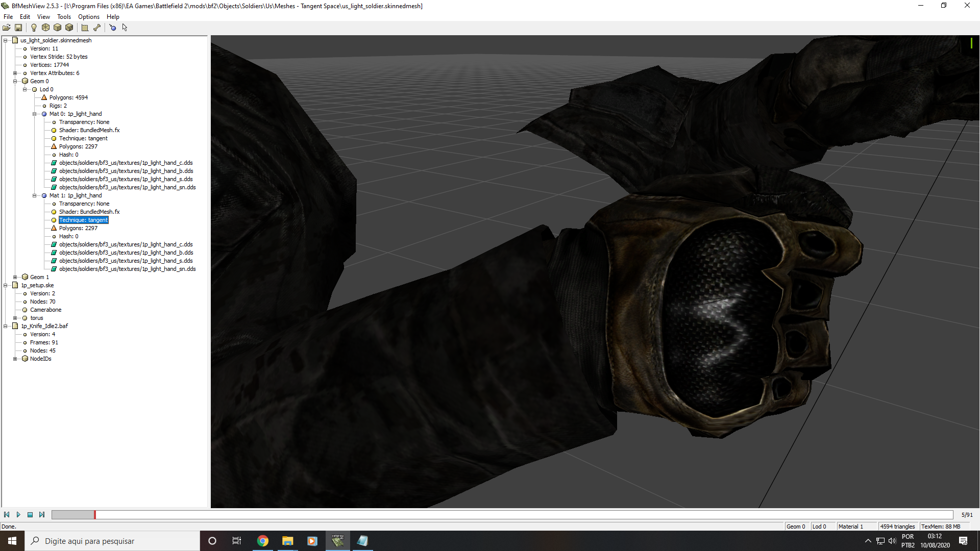Screen dimensions: 980x551
Task: Click the Mat 1 blue sphere icon
Action: [x=44, y=195]
